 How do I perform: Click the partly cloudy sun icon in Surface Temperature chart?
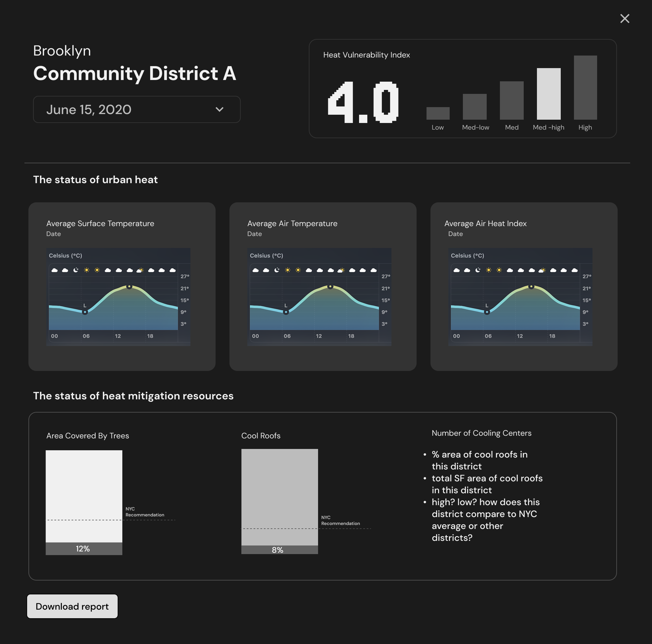tap(140, 270)
